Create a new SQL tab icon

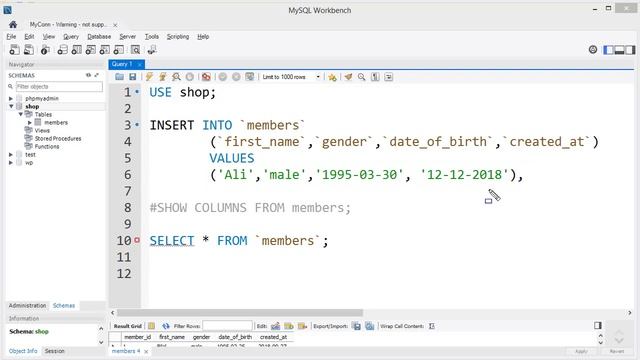click(x=14, y=50)
